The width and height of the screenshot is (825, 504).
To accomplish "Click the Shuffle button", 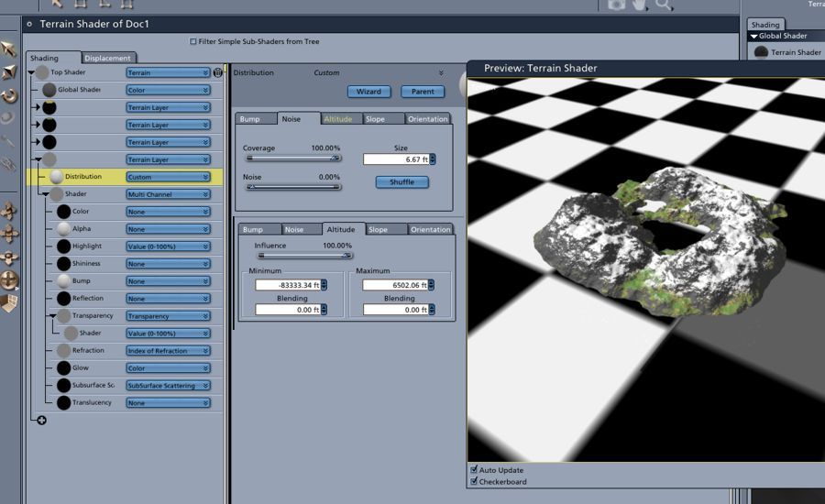I will point(402,182).
